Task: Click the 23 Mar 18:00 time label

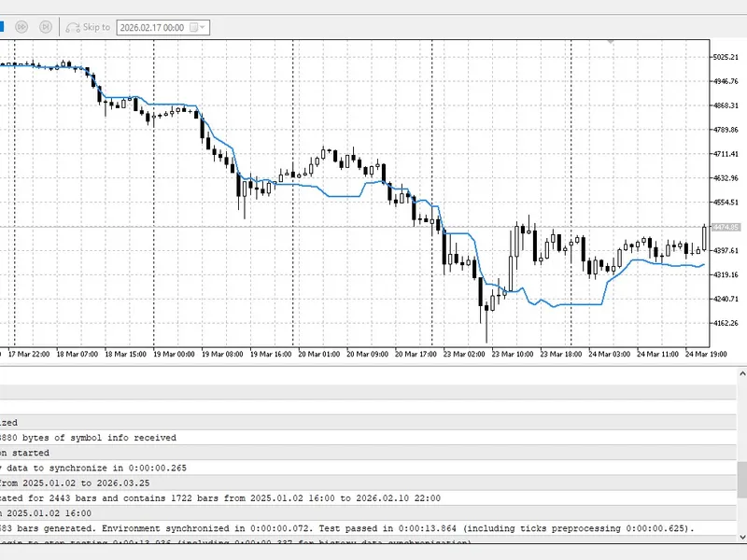Action: pyautogui.click(x=561, y=355)
